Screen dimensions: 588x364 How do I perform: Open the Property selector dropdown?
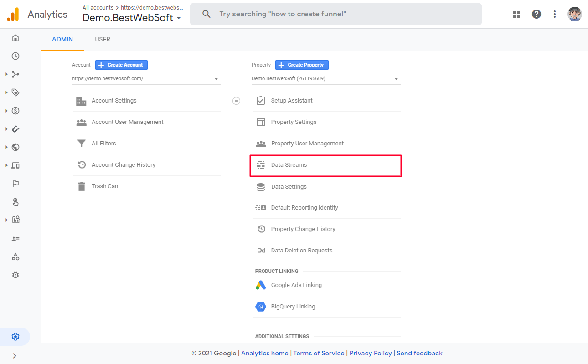pyautogui.click(x=326, y=79)
